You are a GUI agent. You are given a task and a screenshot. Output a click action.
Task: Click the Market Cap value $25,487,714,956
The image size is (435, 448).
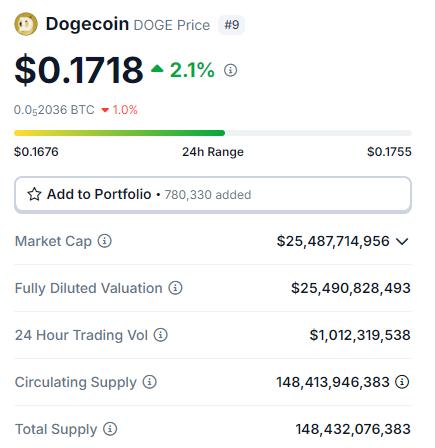[x=333, y=241]
